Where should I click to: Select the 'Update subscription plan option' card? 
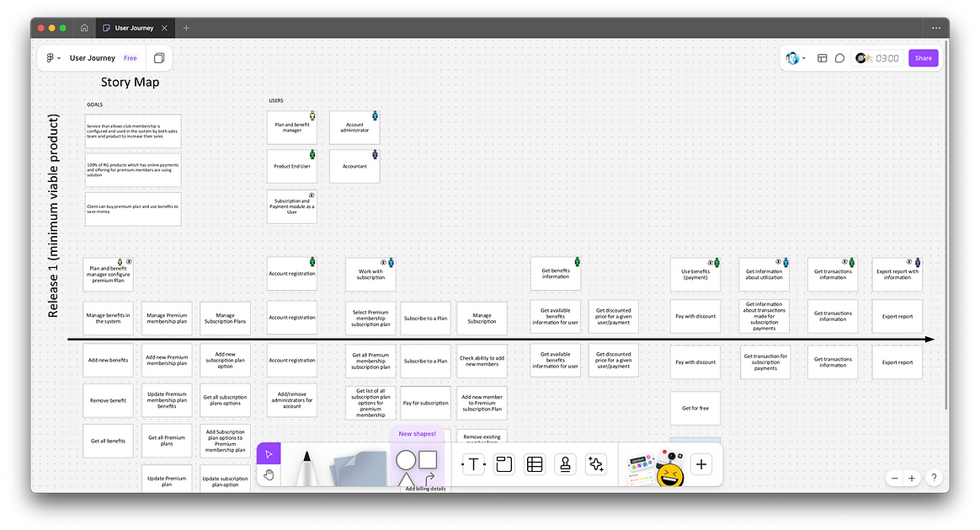tap(225, 479)
